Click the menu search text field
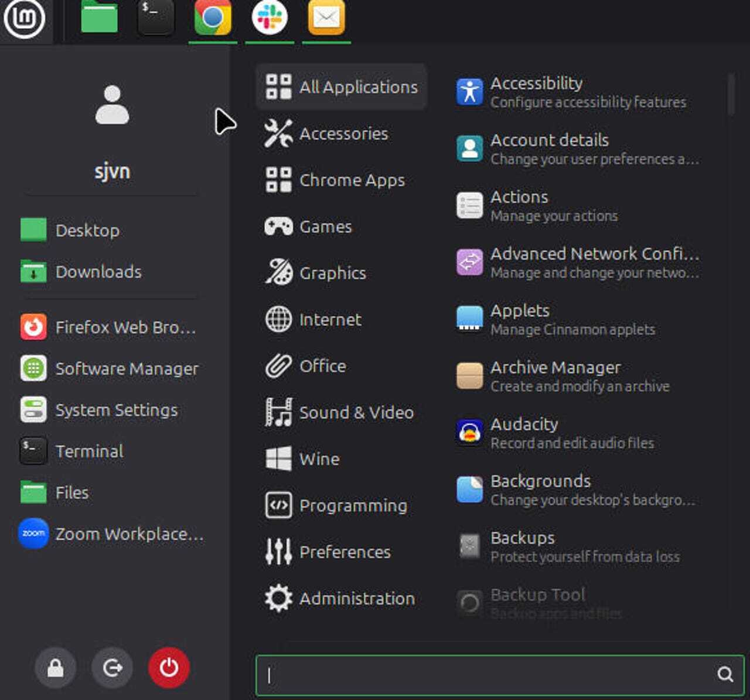This screenshot has height=700, width=750. tap(500, 675)
